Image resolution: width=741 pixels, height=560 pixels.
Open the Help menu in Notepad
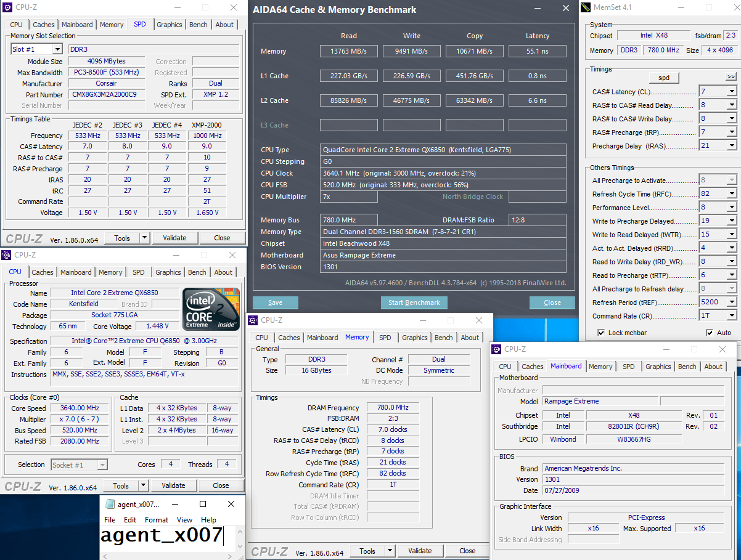(209, 520)
